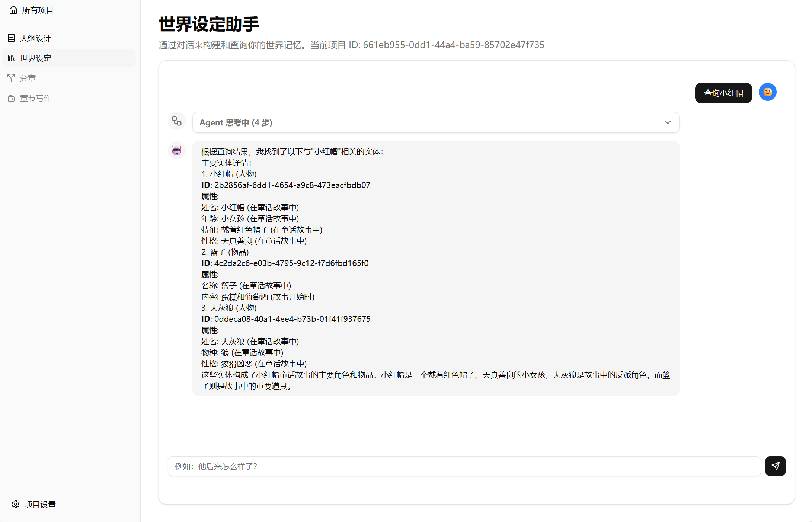
Task: Click the gear icon for 项目设置
Action: (x=16, y=504)
